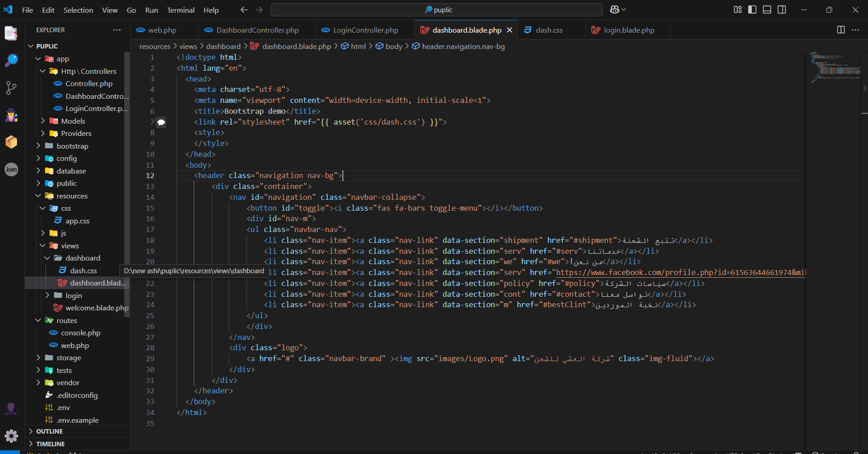Click the facebook.com link on line 21

tap(681, 273)
